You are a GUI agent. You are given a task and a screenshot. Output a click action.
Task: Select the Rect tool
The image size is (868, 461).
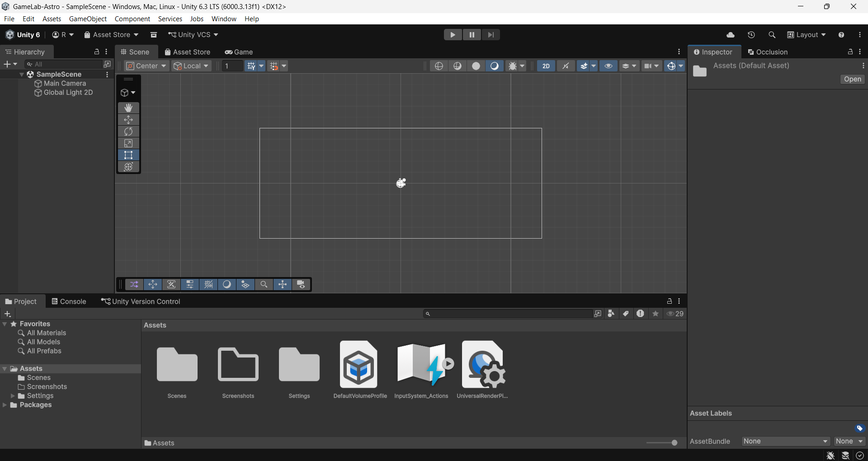[128, 155]
